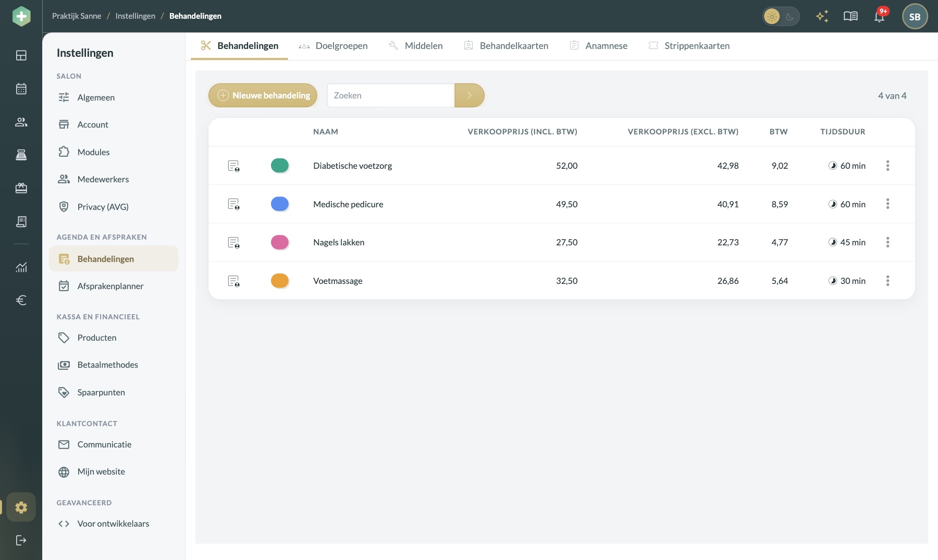This screenshot has height=560, width=938.
Task: Open the calendar icon in left rail
Action: (21, 89)
